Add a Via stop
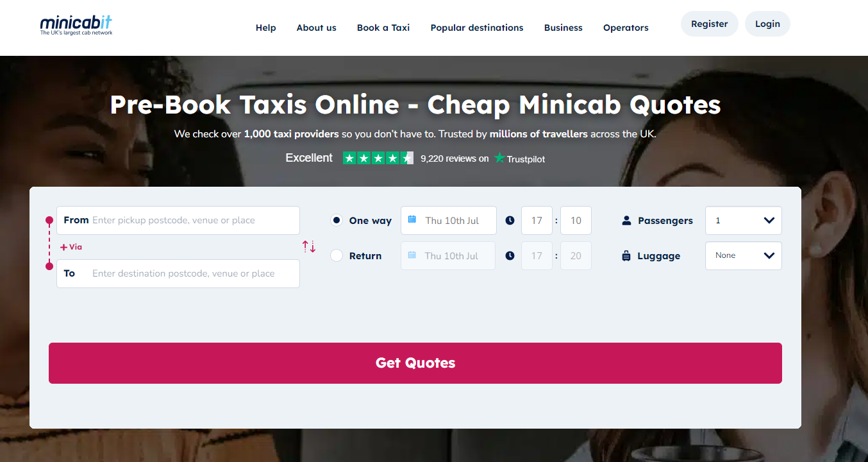 71,247
